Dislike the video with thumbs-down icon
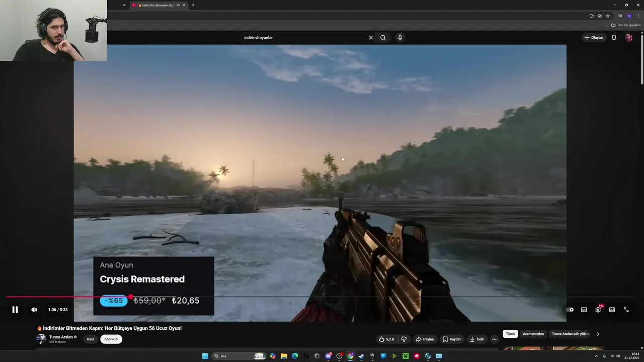Image resolution: width=644 pixels, height=362 pixels. (404, 339)
